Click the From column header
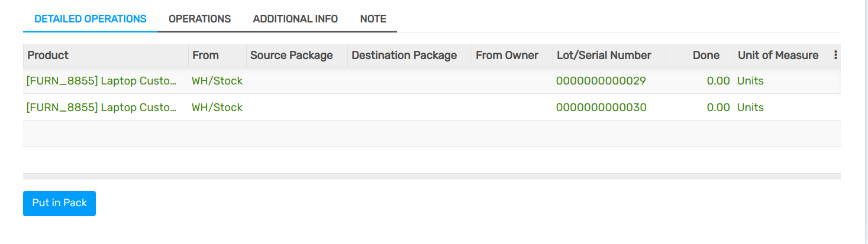 205,56
